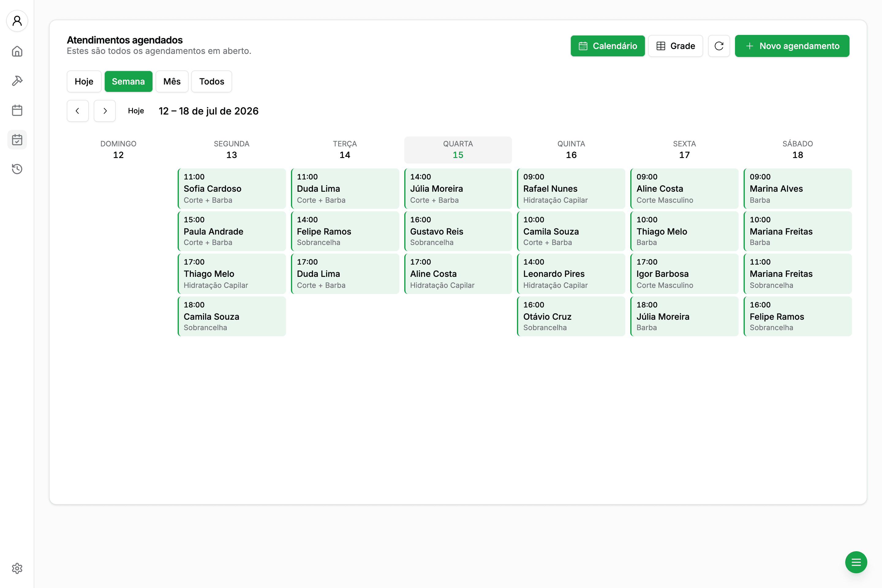Go to previous week with left chevron
This screenshot has width=882, height=588.
pos(77,111)
